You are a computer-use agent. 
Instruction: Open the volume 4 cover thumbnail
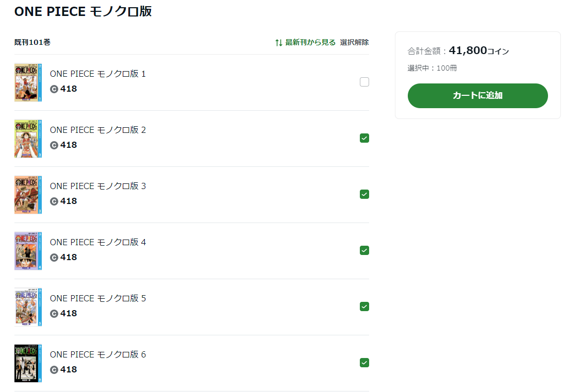tap(28, 251)
